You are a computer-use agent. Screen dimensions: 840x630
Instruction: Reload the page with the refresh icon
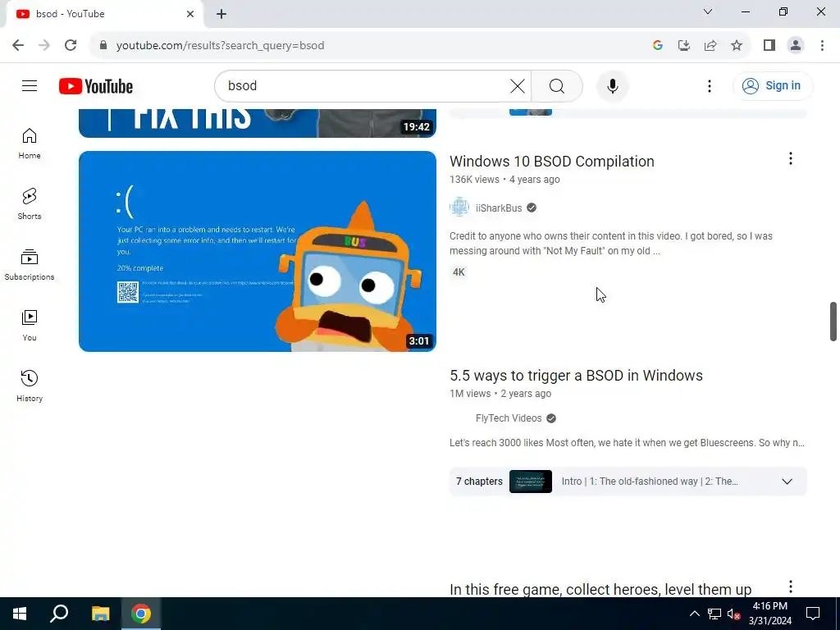pyautogui.click(x=71, y=46)
